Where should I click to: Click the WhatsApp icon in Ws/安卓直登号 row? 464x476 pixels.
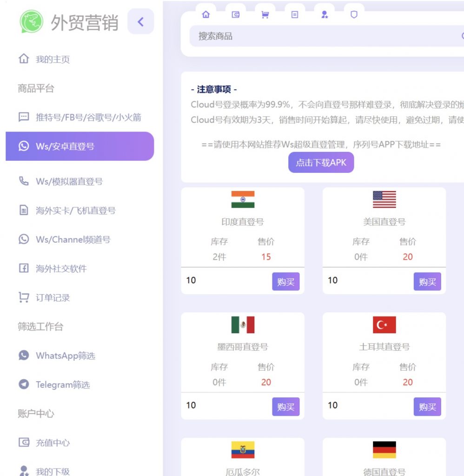(24, 146)
